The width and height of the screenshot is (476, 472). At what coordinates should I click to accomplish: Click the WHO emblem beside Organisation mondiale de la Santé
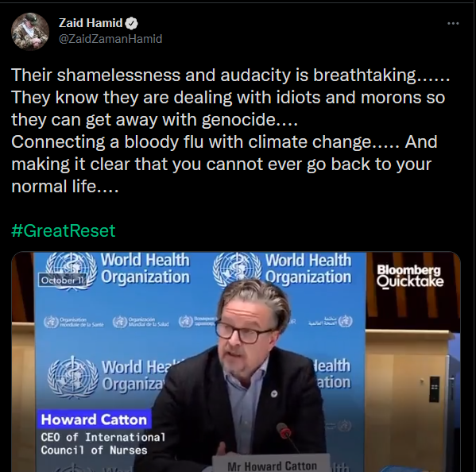click(x=51, y=322)
